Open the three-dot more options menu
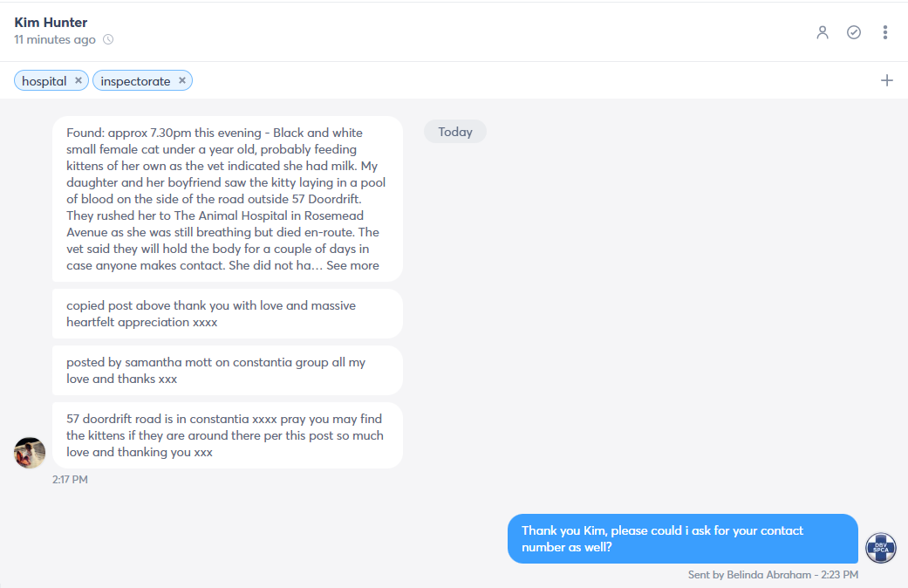The height and width of the screenshot is (588, 908). click(x=884, y=32)
